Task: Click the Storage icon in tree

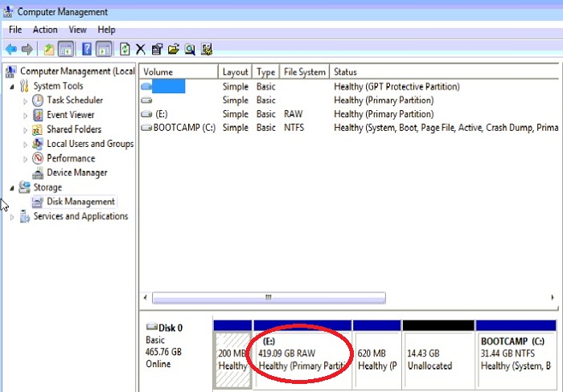Action: coord(24,187)
